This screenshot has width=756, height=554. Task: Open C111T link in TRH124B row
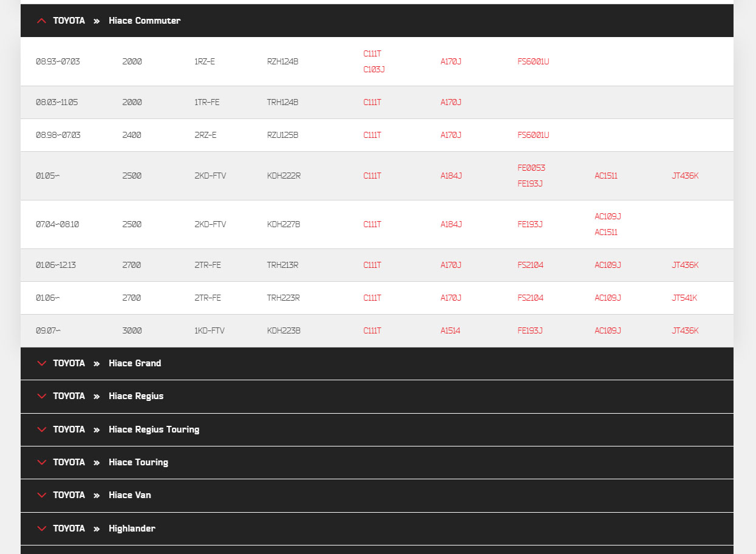[372, 102]
